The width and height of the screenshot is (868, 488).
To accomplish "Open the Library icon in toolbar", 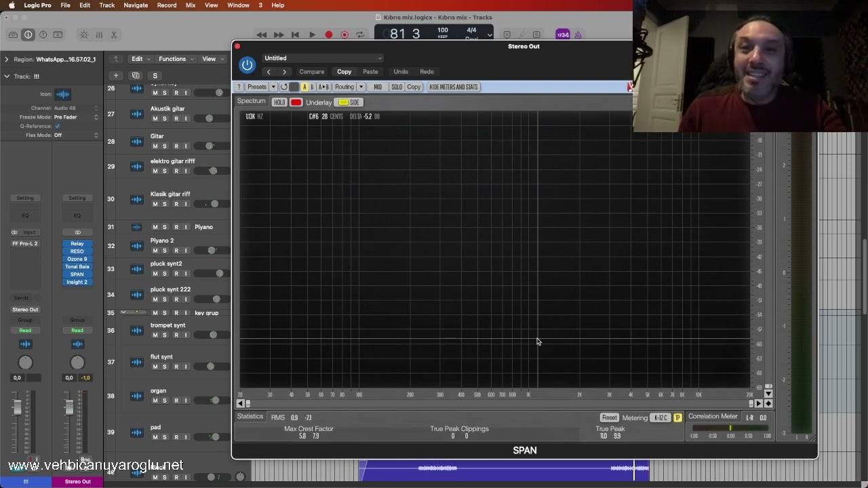I will pos(13,35).
